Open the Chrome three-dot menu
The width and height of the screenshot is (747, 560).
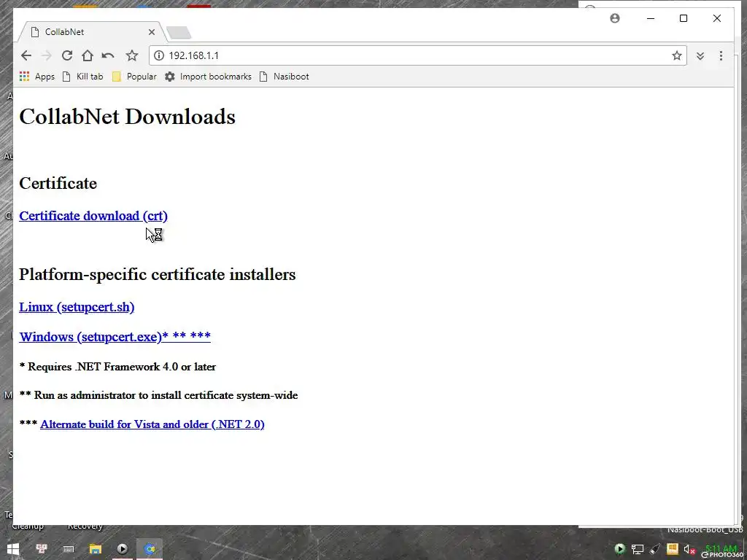tap(721, 55)
